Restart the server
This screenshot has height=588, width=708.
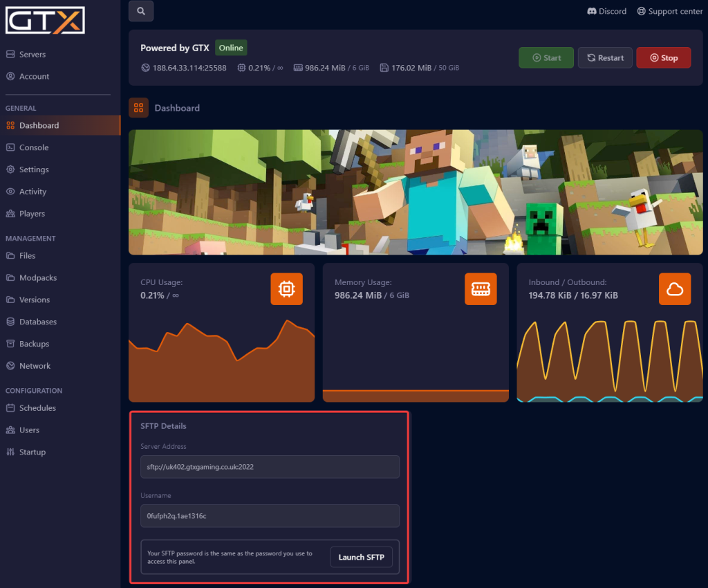point(605,58)
